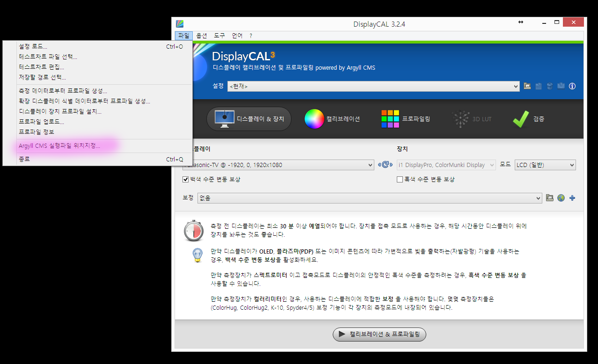Start 캘리브레이션 & 프로파일링 button
The image size is (598, 364).
pos(379,335)
